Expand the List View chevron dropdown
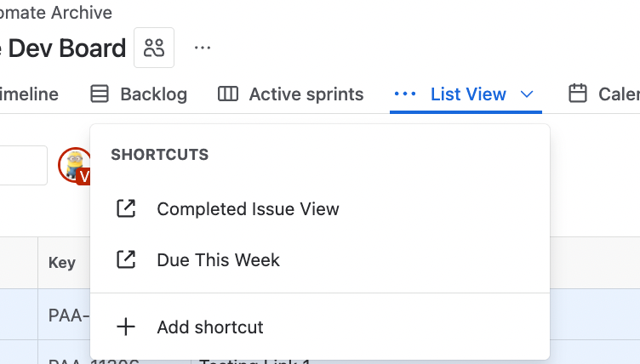The image size is (640, 364). [x=527, y=94]
